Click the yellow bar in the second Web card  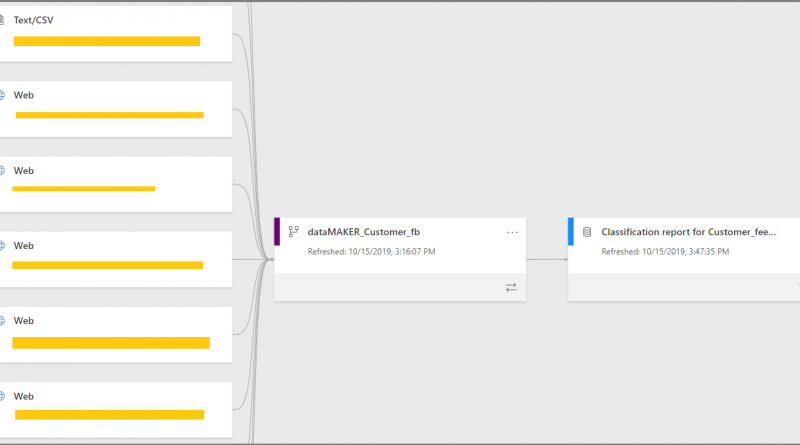click(84, 188)
